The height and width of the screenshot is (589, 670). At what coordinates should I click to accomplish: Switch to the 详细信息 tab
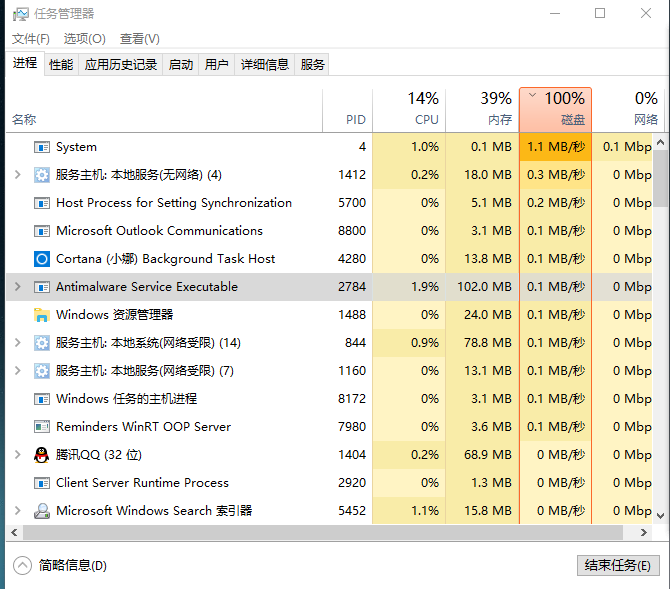click(x=265, y=65)
